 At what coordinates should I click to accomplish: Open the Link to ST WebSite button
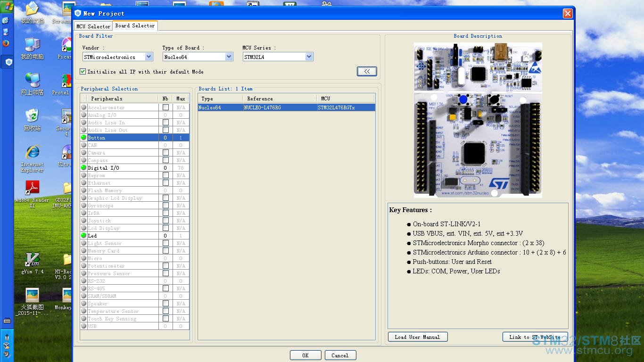(x=535, y=337)
